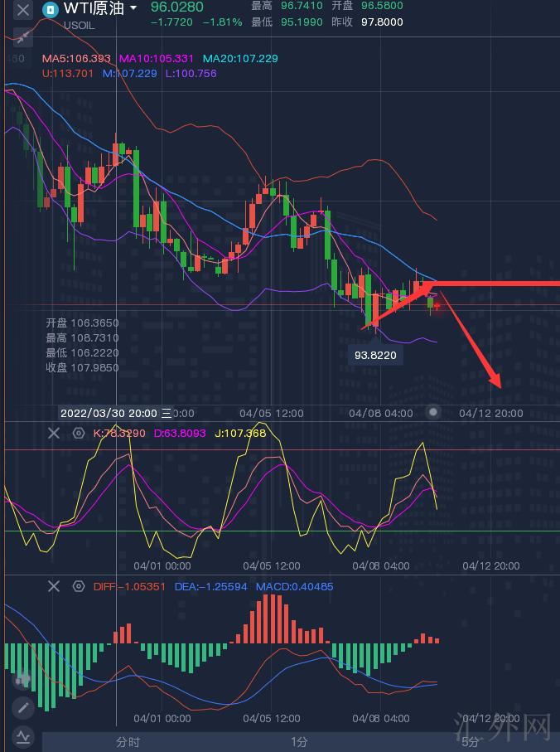Viewport: 560px width, 752px height.
Task: Click the D:63.8093 KDJ value
Action: point(180,433)
